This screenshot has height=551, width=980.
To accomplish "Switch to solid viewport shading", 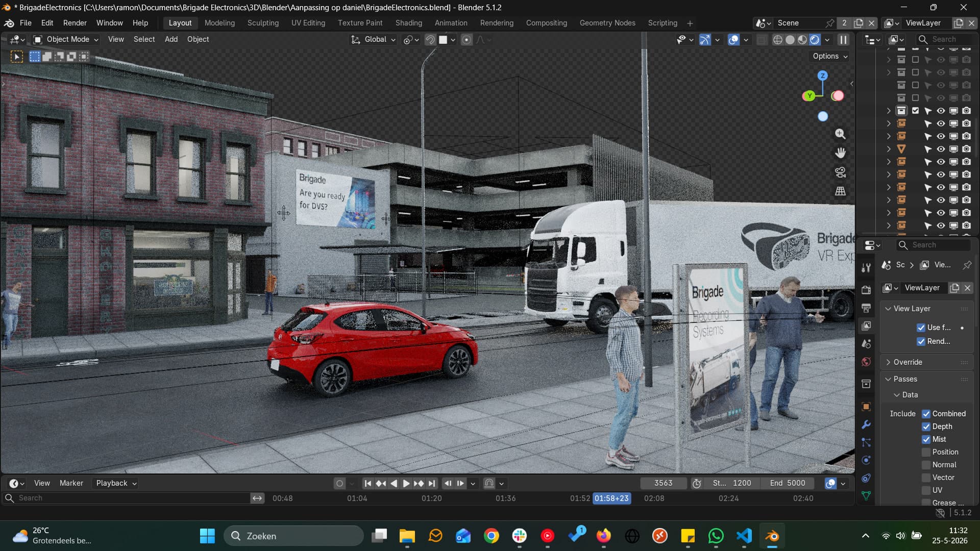I will coord(790,39).
